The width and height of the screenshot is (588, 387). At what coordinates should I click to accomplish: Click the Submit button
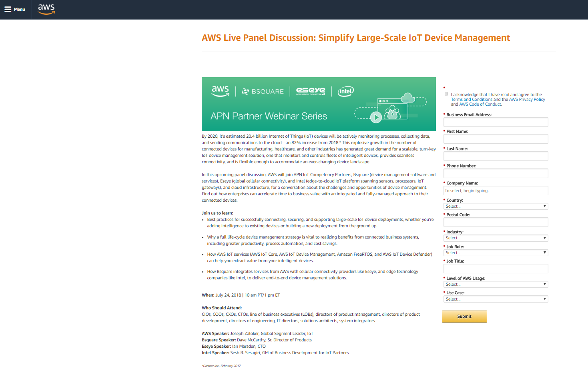(464, 317)
